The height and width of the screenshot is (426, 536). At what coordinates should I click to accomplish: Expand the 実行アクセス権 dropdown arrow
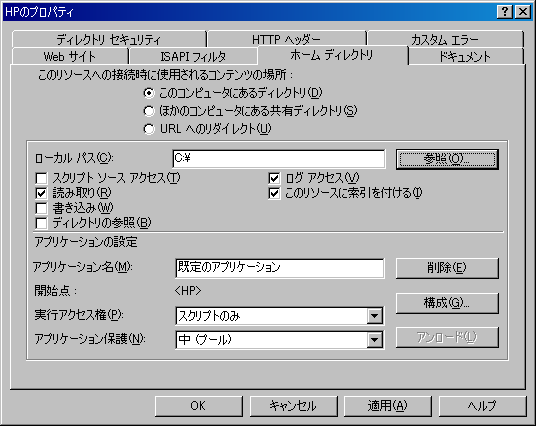[375, 316]
